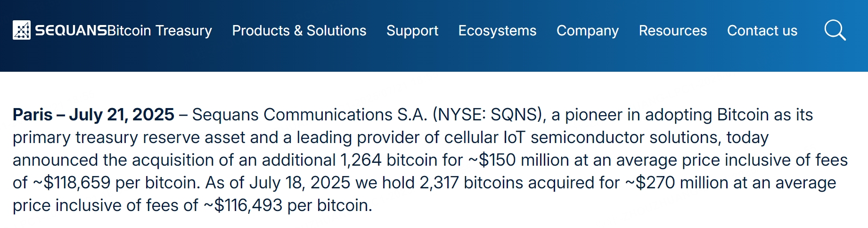Viewport: 868px width, 228px height.
Task: Click the SEQUANS wordmark in header
Action: pos(71,31)
